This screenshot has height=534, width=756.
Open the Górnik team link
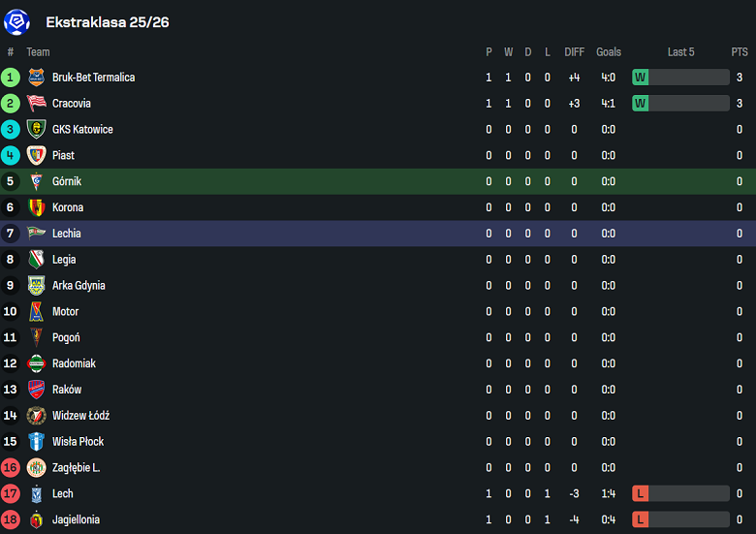point(67,181)
